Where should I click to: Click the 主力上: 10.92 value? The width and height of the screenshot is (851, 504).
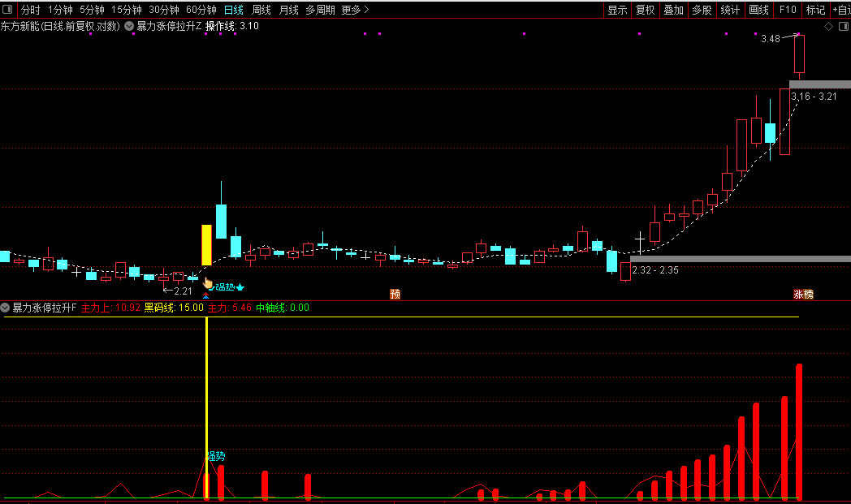pyautogui.click(x=110, y=308)
